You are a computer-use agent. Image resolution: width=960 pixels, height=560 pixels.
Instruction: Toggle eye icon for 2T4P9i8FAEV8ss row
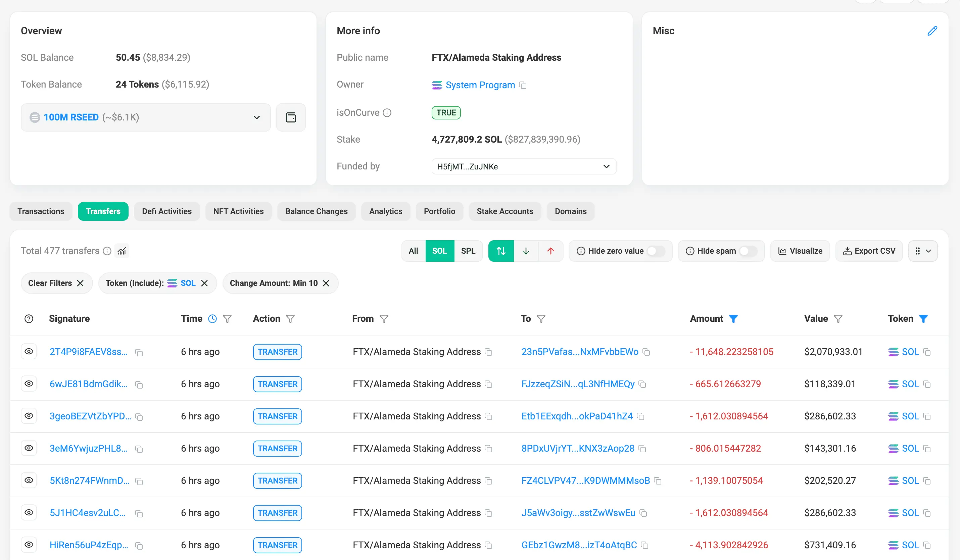pos(29,351)
